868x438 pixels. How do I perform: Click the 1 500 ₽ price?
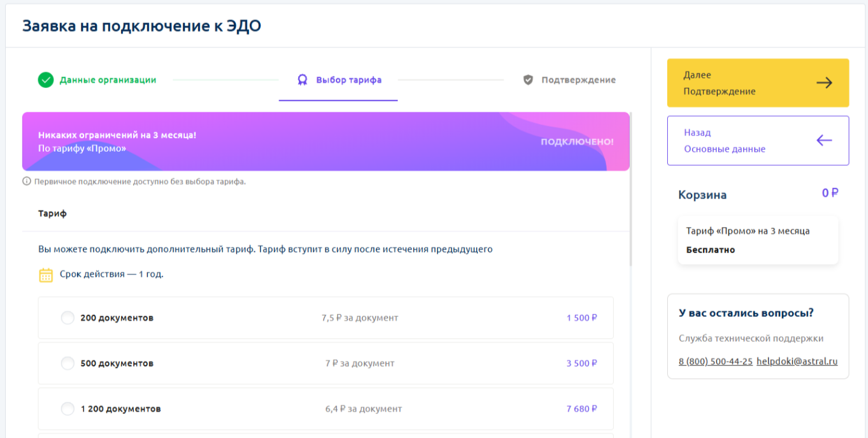click(x=582, y=318)
